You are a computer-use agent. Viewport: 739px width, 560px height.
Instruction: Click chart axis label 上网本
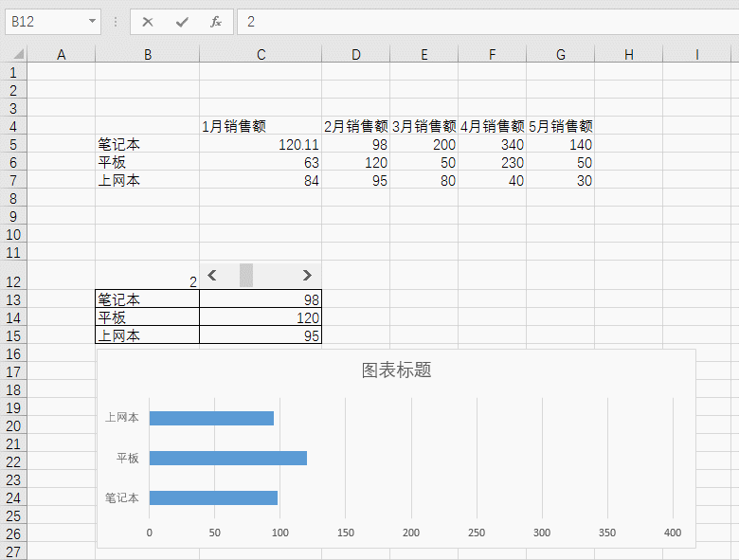coord(122,418)
